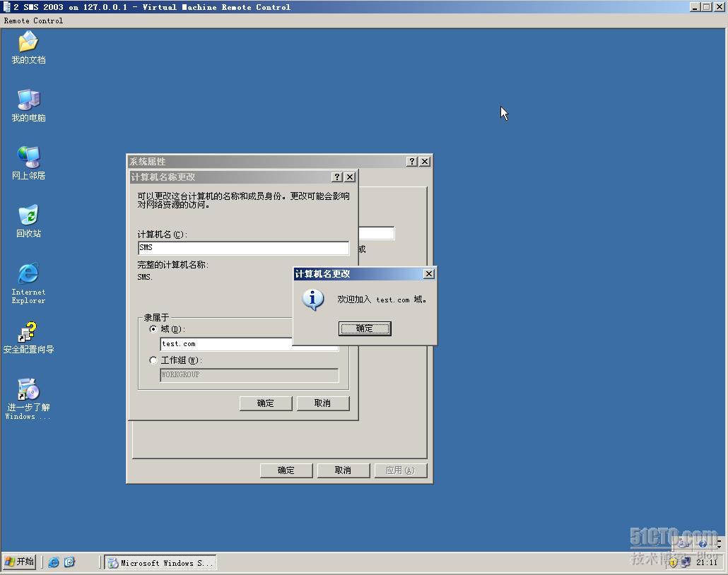
Task: Maximize the Virtual Machine Remote Control window
Action: coord(707,7)
